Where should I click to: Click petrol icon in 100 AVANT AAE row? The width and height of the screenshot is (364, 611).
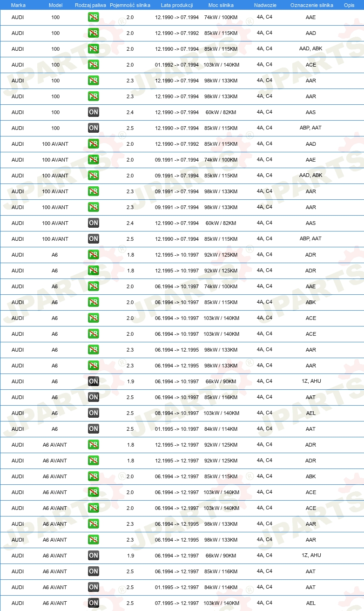[x=94, y=160]
